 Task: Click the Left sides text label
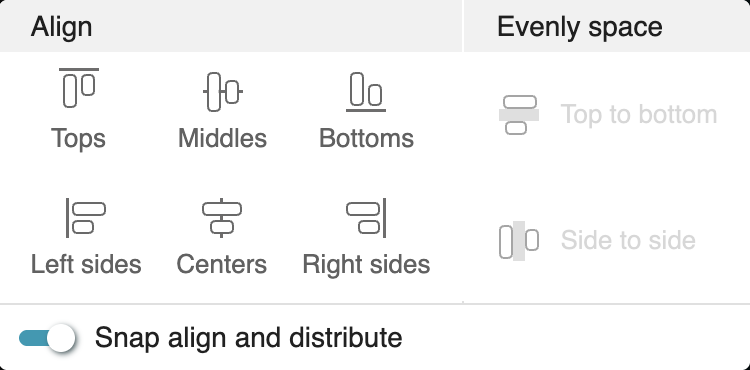pos(86,264)
